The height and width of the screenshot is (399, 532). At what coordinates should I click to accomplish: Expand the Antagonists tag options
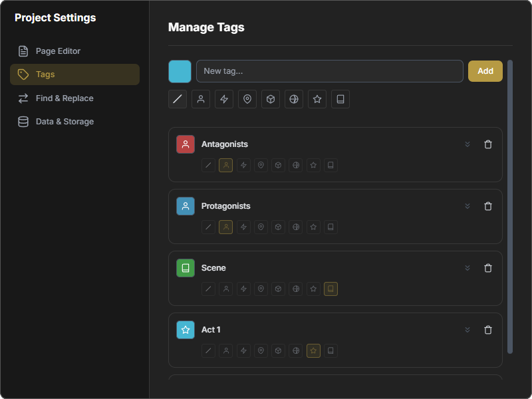click(467, 144)
